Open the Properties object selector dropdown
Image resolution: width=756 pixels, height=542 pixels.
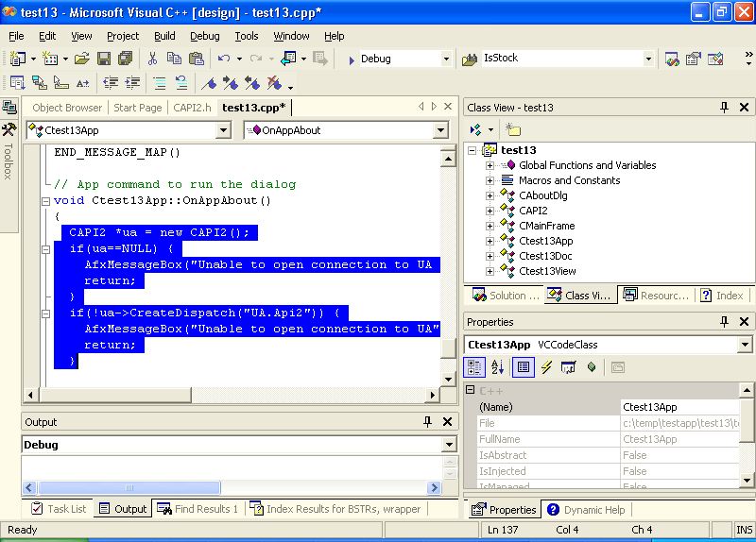click(x=745, y=345)
